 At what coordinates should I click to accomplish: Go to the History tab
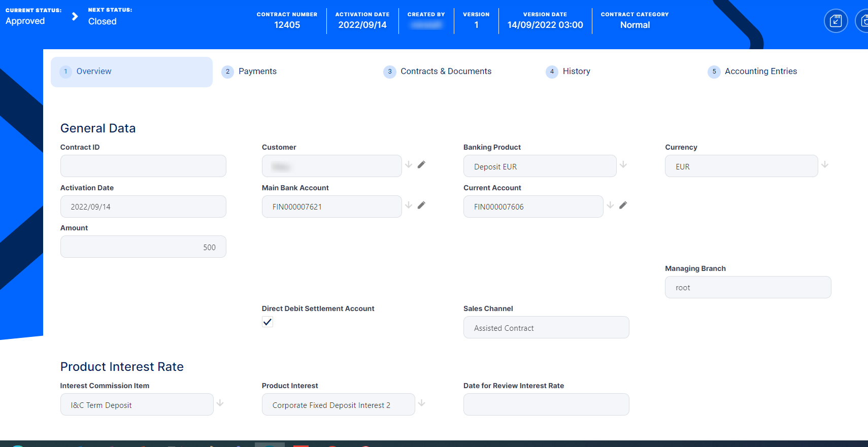tap(576, 72)
